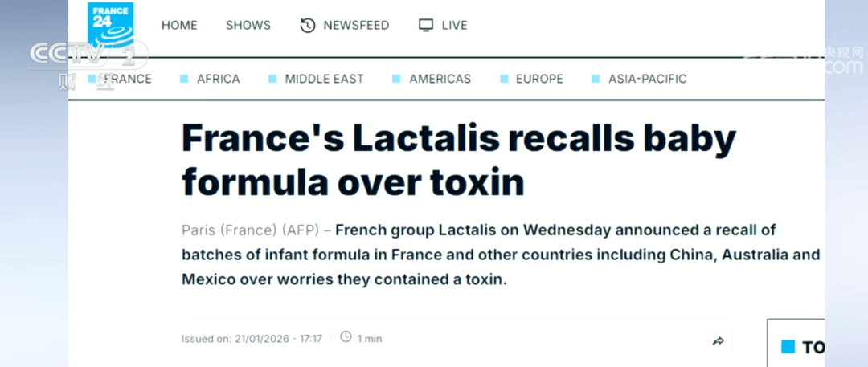
Task: Click the Issued on date text
Action: point(252,339)
